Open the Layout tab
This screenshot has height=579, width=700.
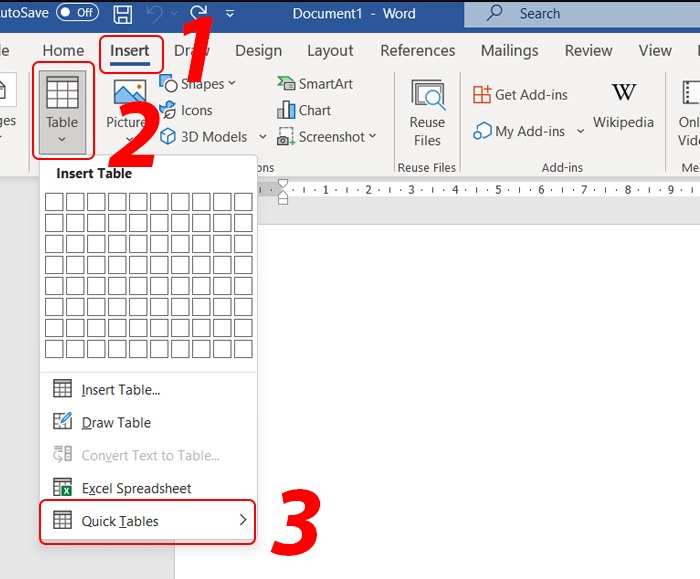tap(330, 51)
